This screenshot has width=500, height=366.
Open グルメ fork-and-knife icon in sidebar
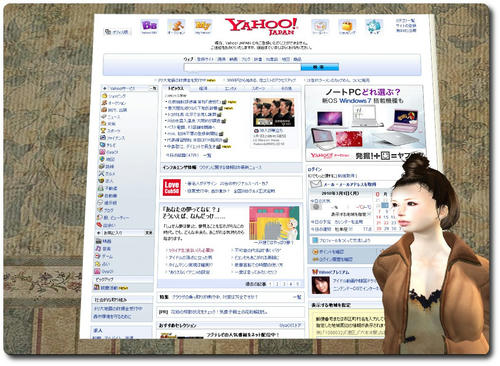pyautogui.click(x=102, y=173)
